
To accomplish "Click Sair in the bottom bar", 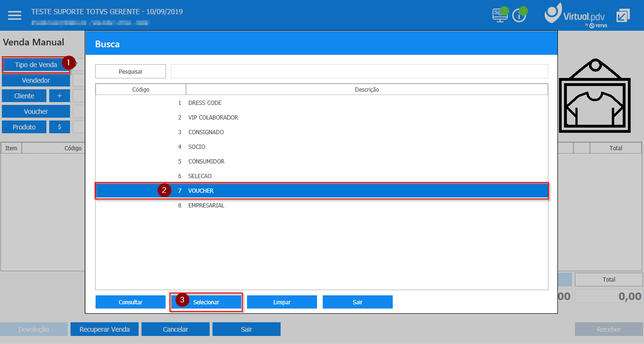I will (247, 329).
